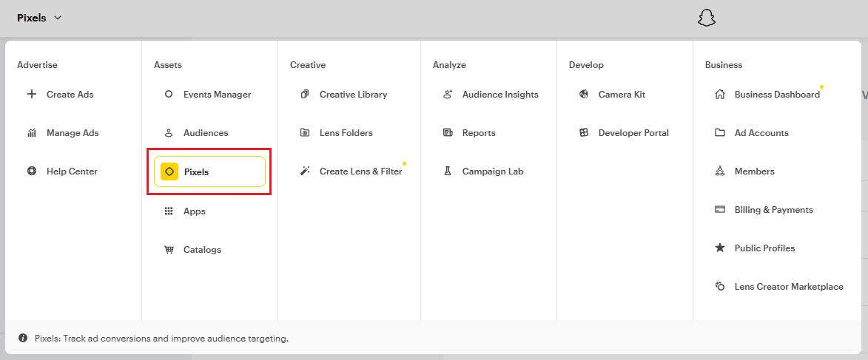Go to Manage Ads
This screenshot has height=360, width=868.
point(73,133)
